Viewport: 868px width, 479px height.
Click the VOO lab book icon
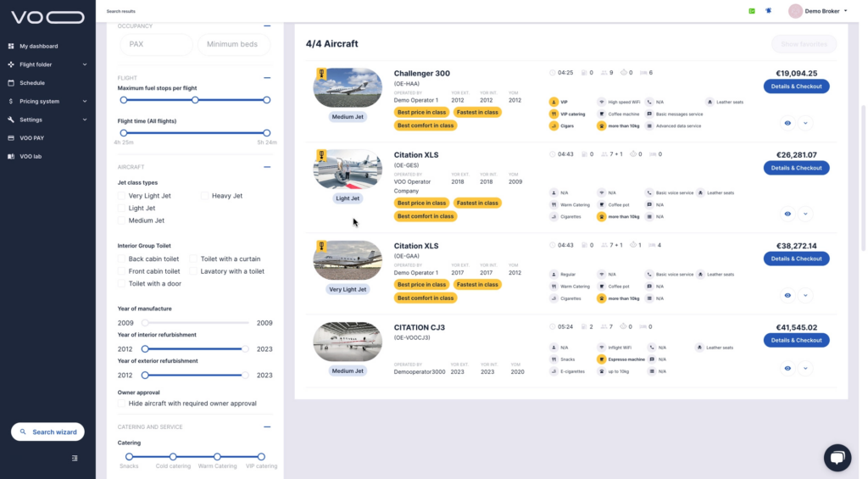[11, 156]
